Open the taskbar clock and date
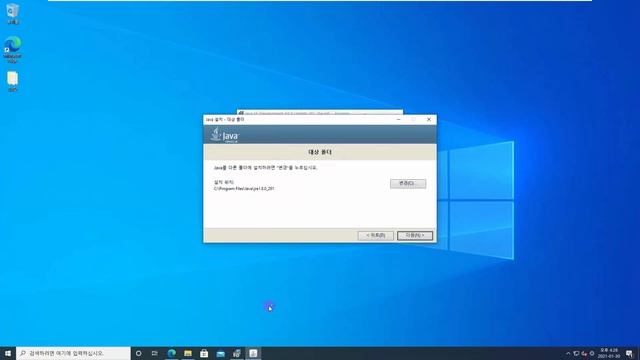 coord(609,353)
